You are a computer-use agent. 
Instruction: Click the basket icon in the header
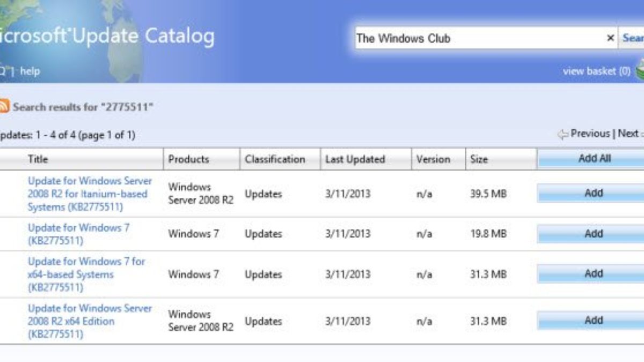[639, 70]
